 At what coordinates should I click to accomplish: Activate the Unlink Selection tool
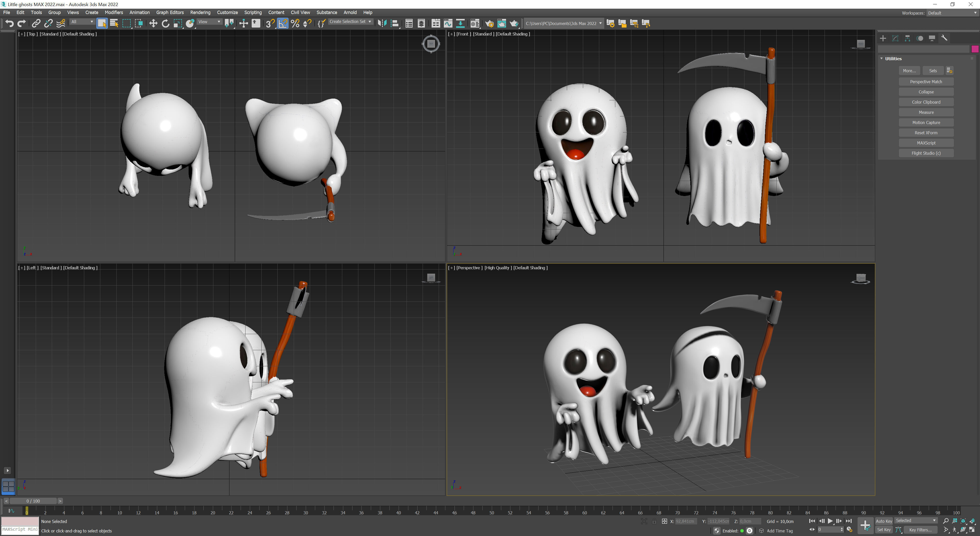[x=48, y=23]
